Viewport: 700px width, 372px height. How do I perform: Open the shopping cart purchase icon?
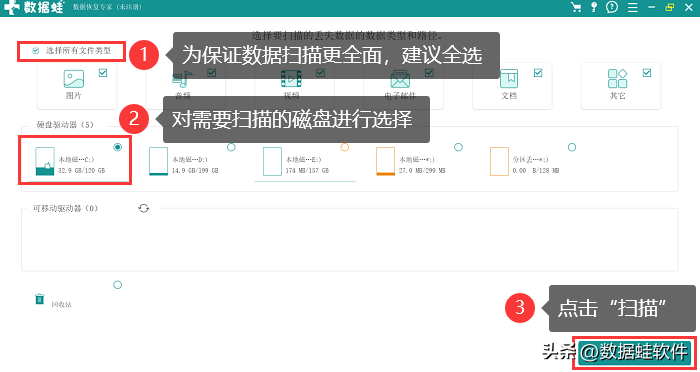click(x=576, y=7)
